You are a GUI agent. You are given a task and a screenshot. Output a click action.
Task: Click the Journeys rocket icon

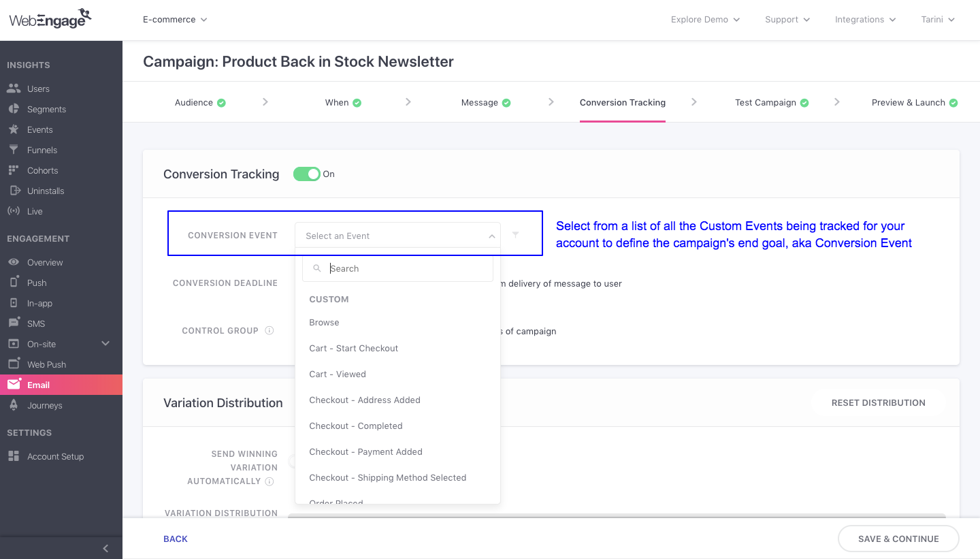(14, 405)
